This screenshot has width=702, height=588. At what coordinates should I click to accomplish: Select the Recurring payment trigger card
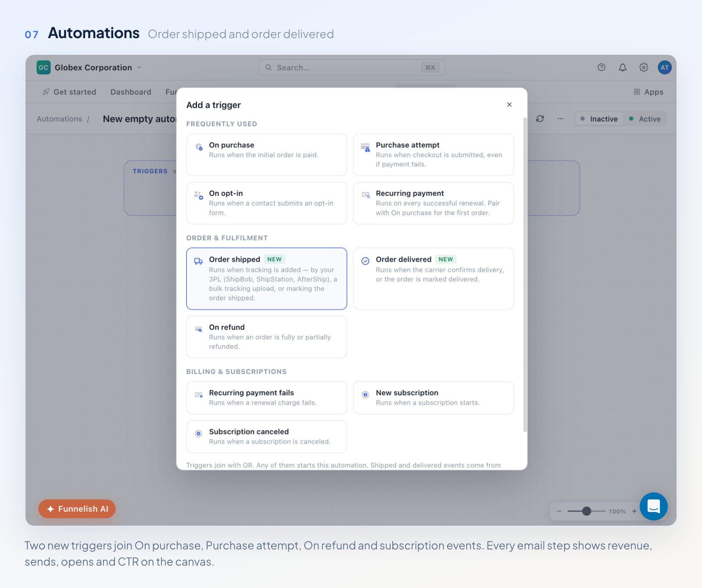click(x=433, y=203)
